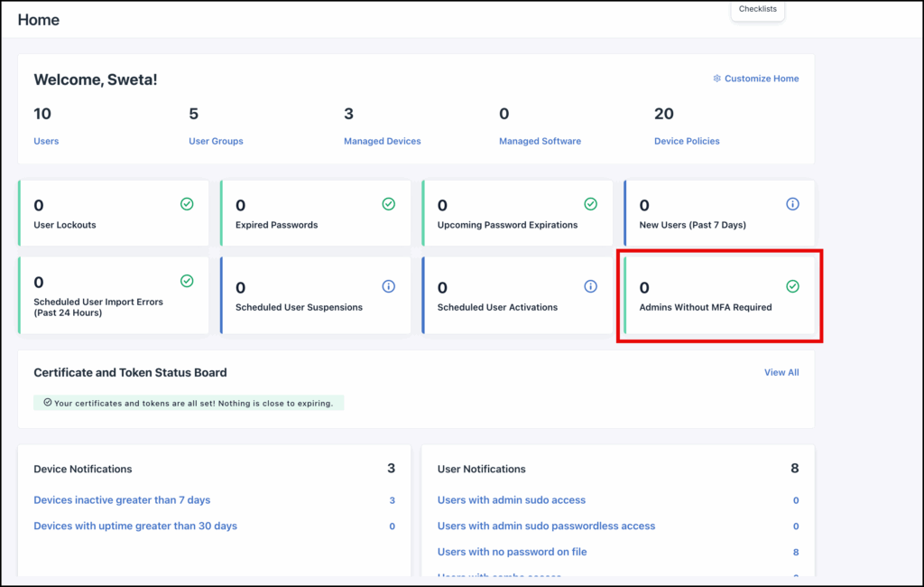Click the check on Scheduled User Import Errors card
Image resolution: width=924 pixels, height=587 pixels.
tap(188, 283)
